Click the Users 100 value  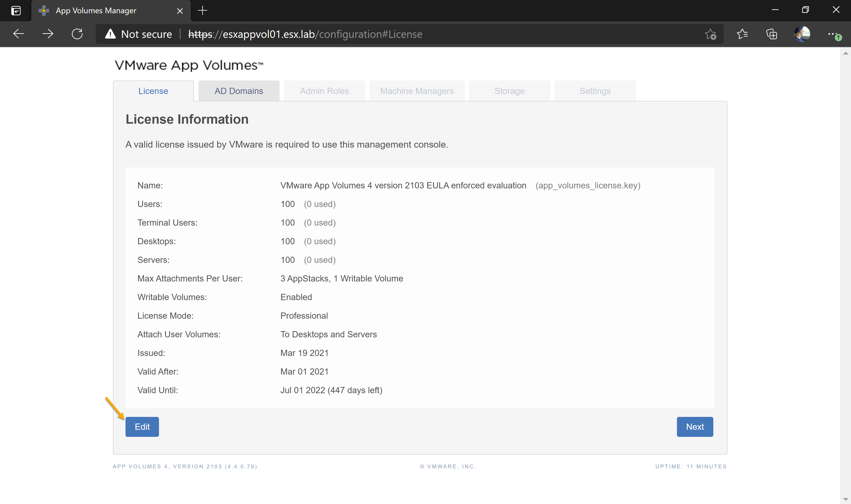(x=287, y=204)
